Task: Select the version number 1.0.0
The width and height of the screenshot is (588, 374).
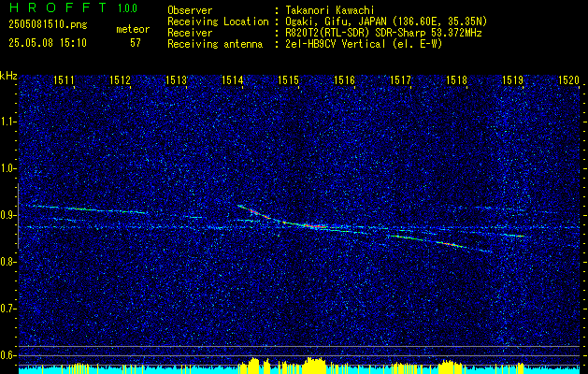Action: click(x=127, y=8)
